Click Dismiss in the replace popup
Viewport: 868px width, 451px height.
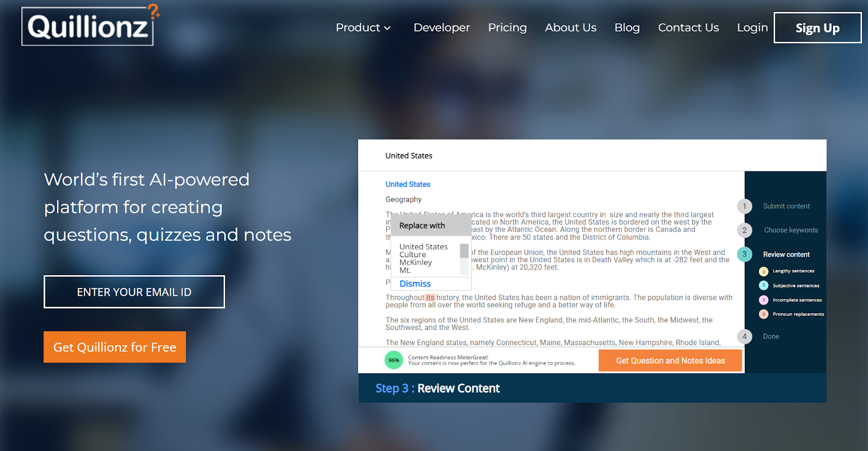click(415, 284)
